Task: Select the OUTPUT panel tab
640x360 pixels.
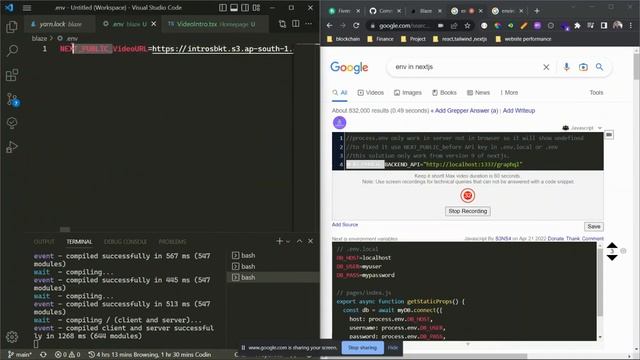Action: click(44, 242)
